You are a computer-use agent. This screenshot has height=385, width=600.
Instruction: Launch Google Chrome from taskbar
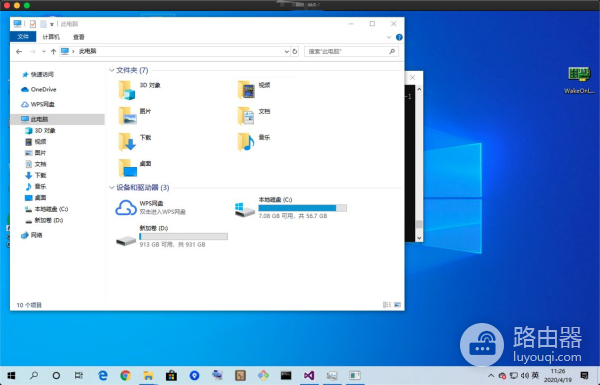click(125, 375)
